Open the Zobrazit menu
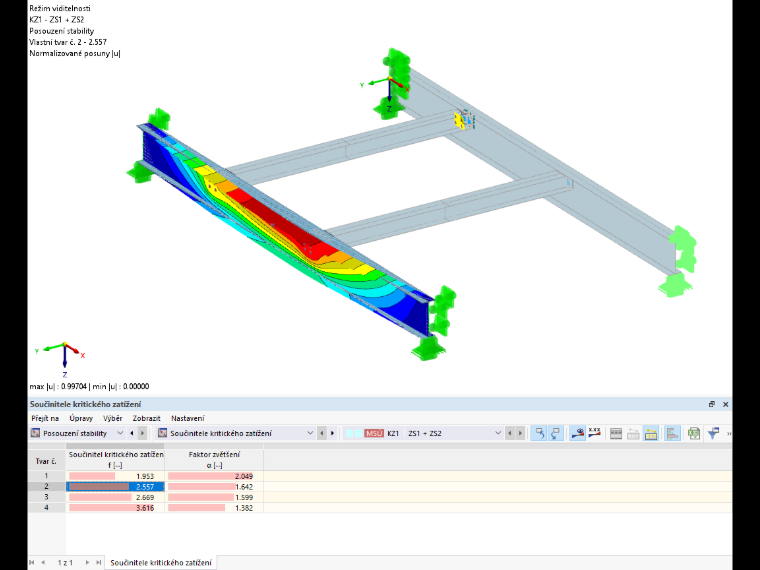Screen dimensions: 760x570 [146, 418]
